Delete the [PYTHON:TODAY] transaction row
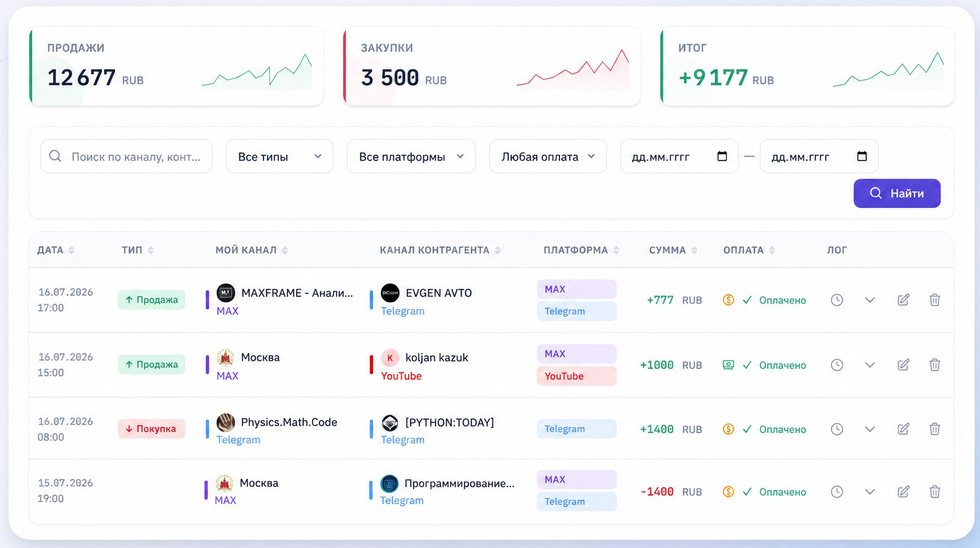Image resolution: width=980 pixels, height=548 pixels. coord(935,429)
